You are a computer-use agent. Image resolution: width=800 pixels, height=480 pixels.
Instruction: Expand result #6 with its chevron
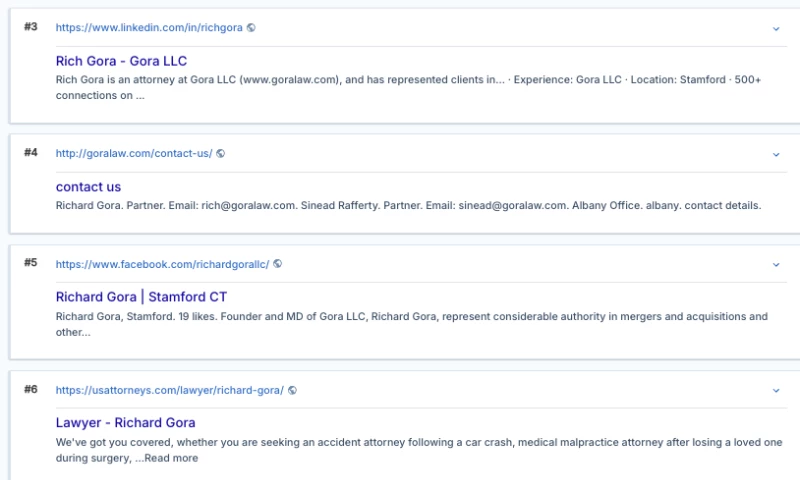[776, 391]
